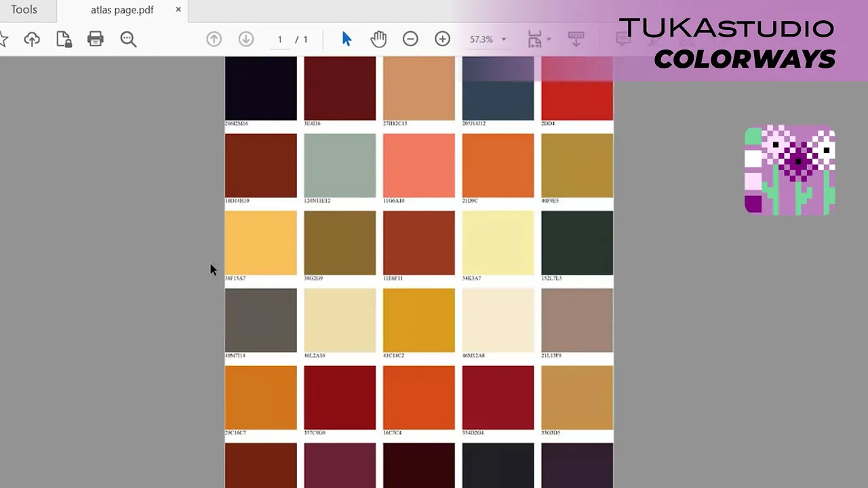Click the swatch above label 11E6F11
This screenshot has width=868, height=488.
(419, 243)
